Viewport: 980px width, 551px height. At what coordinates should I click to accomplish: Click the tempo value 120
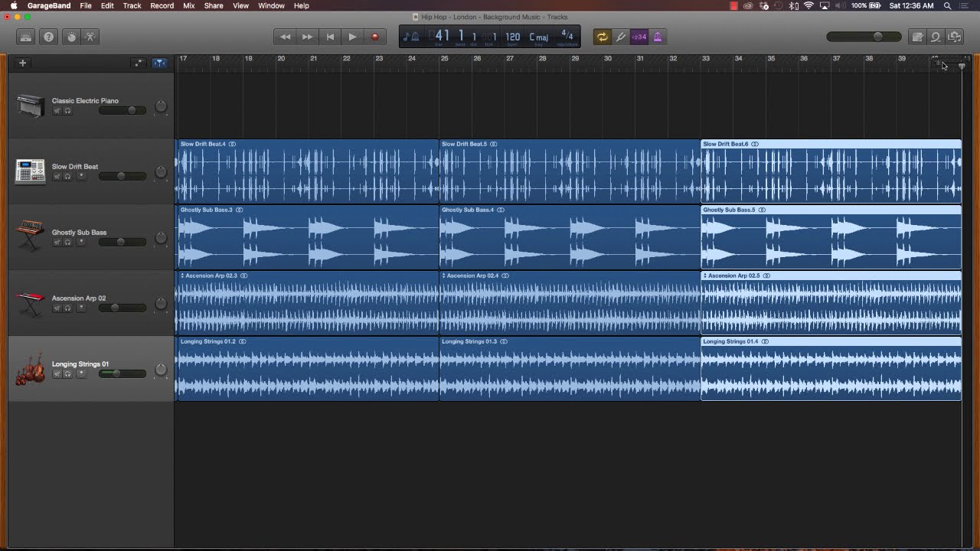coord(513,36)
